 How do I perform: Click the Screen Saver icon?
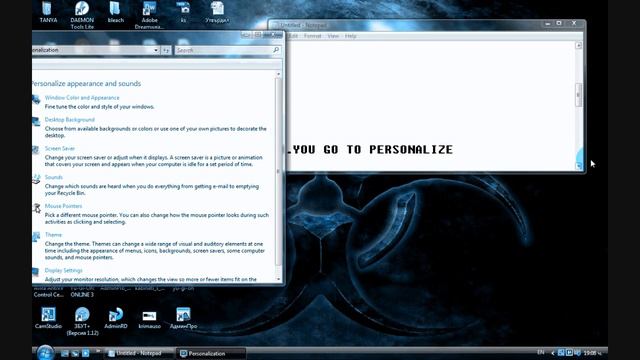(x=36, y=150)
